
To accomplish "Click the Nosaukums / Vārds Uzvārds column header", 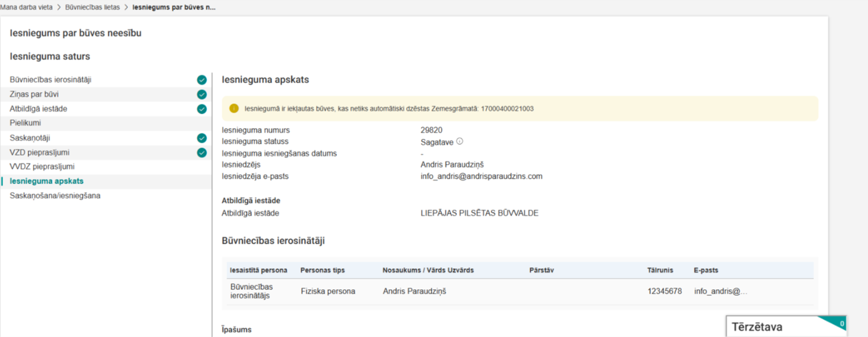I will pyautogui.click(x=428, y=270).
